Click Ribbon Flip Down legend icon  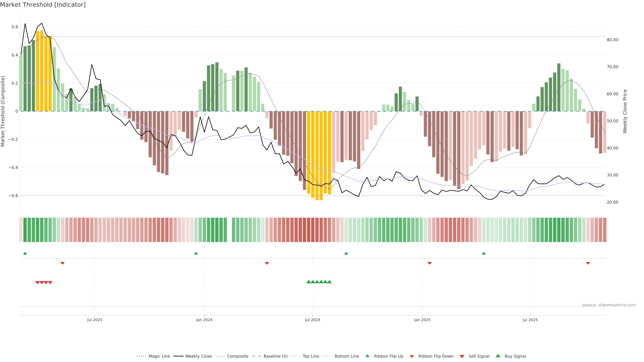tap(412, 356)
